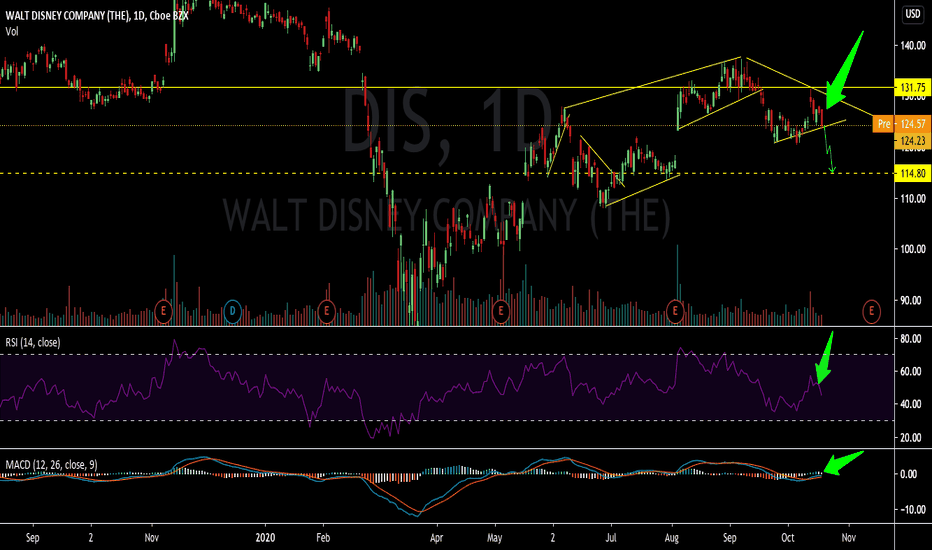The width and height of the screenshot is (932, 550).
Task: Open the USD currency selector
Action: tap(912, 14)
